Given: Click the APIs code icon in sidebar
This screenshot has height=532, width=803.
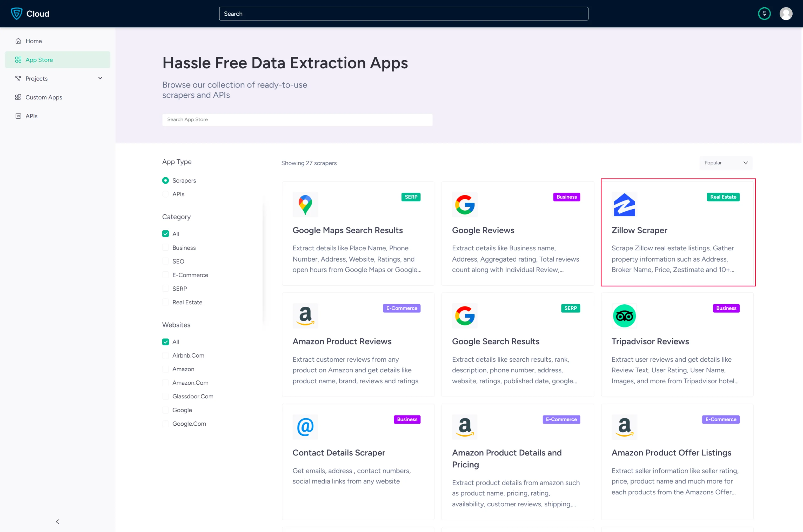Looking at the screenshot, I should point(18,116).
